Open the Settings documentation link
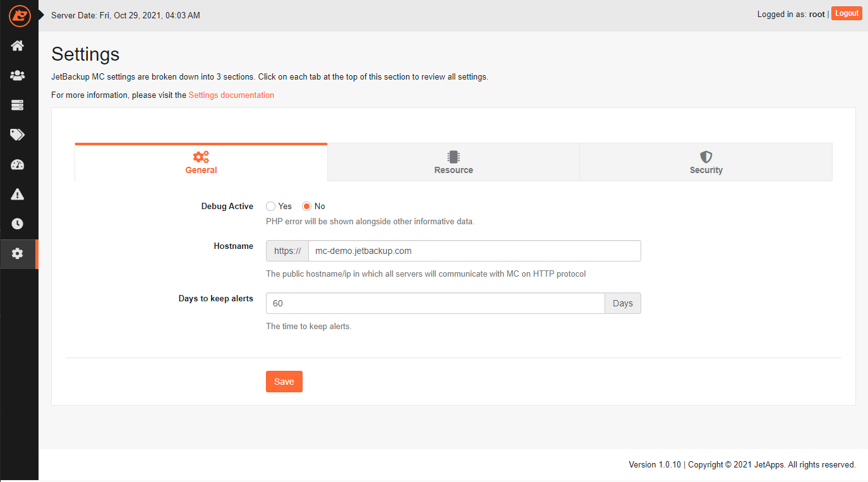 231,95
